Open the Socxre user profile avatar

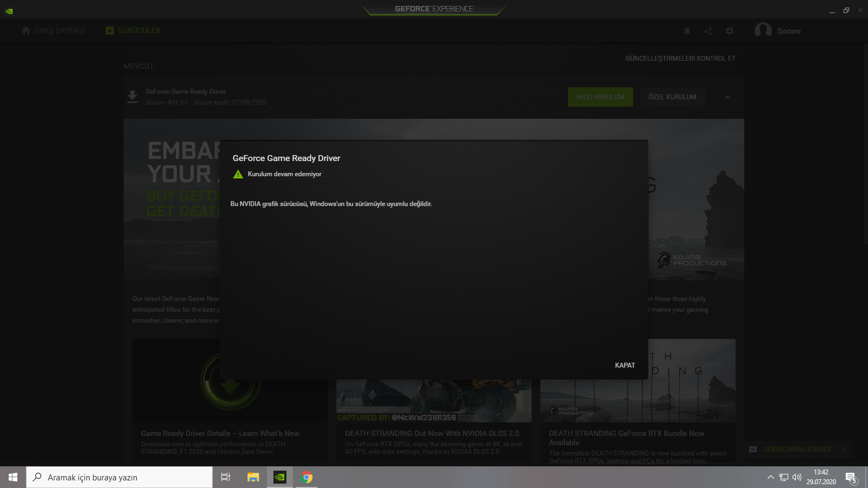coord(763,31)
